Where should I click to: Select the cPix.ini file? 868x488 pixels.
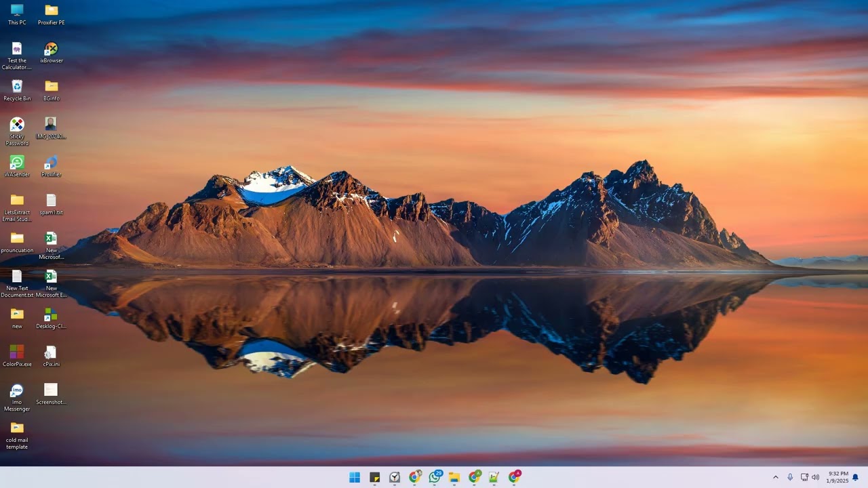tap(51, 357)
